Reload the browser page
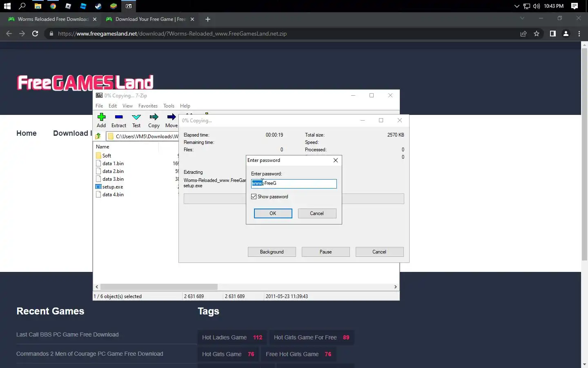Image resolution: width=588 pixels, height=368 pixels. [x=35, y=34]
